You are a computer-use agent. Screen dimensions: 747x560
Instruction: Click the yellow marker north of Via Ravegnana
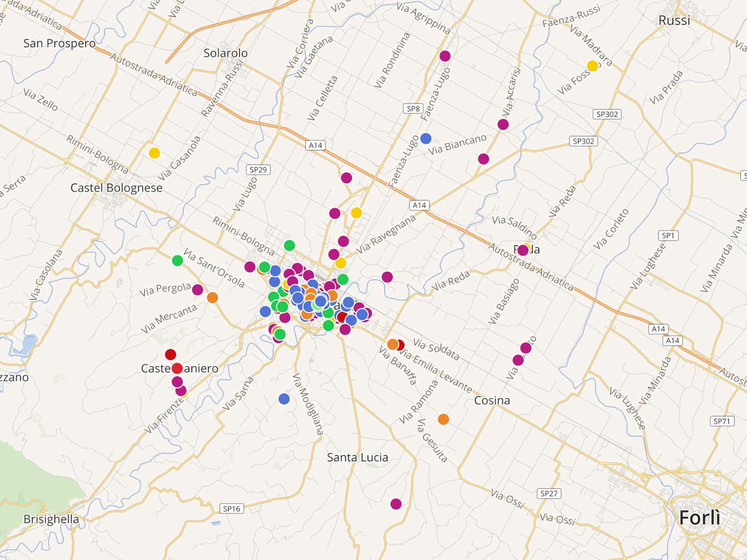point(356,213)
